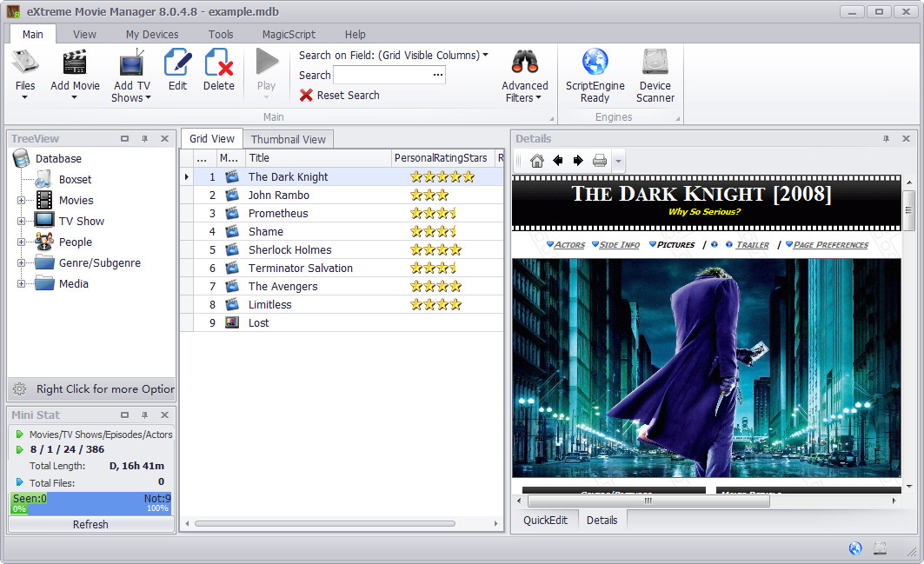Open the Device Scanner tool
This screenshot has width=924, height=564.
pyautogui.click(x=655, y=63)
